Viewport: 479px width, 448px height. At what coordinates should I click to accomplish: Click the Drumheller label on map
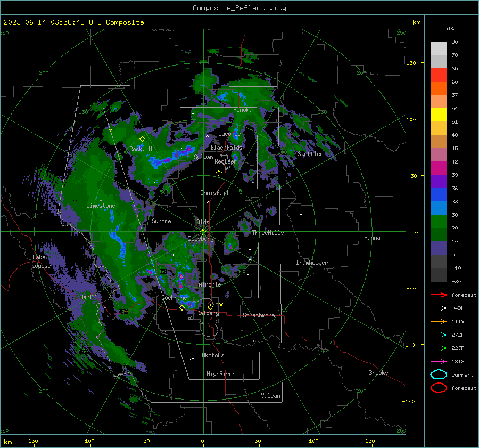point(312,263)
